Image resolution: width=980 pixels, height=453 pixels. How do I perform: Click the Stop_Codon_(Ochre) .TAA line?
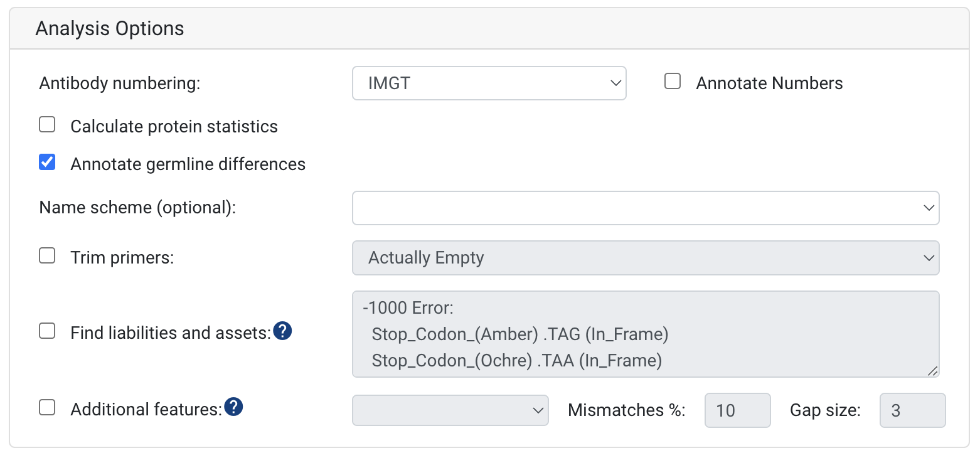517,361
